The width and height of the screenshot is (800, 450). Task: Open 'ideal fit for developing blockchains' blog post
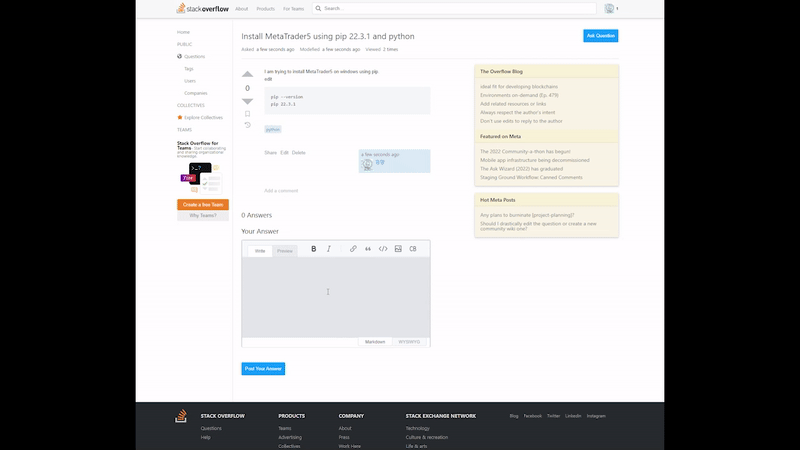(519, 87)
